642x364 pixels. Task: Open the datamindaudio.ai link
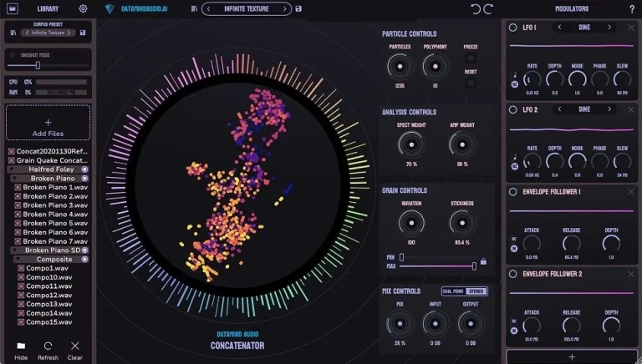[x=144, y=8]
